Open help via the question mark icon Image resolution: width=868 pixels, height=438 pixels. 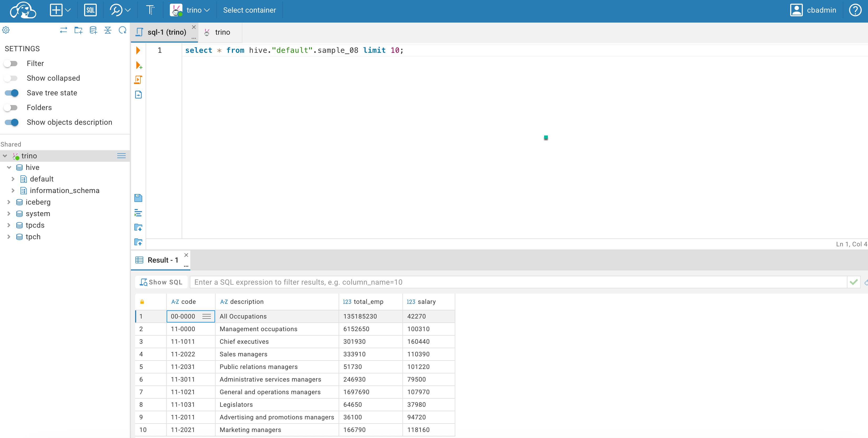[x=855, y=10]
